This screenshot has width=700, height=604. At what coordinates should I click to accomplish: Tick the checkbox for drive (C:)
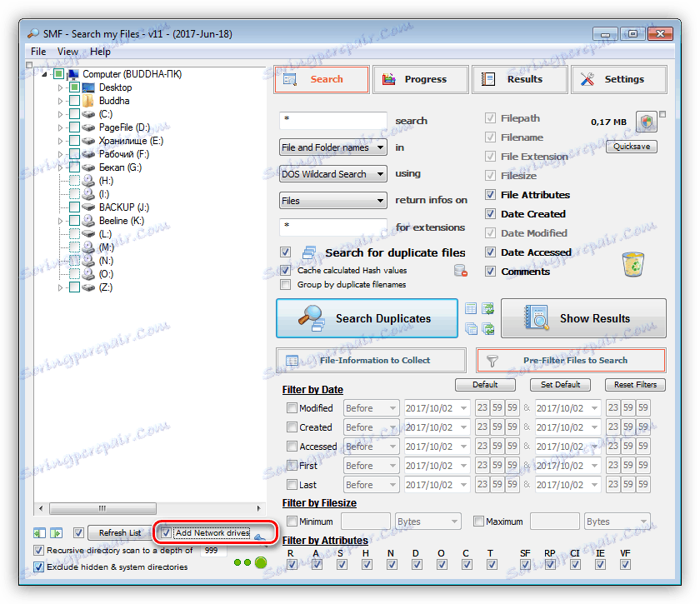[x=74, y=114]
